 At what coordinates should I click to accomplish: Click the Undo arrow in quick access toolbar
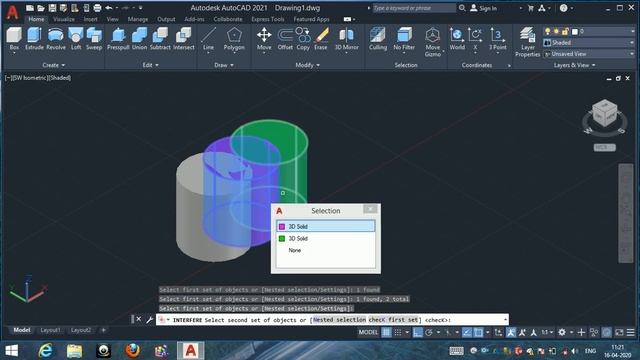click(109, 8)
